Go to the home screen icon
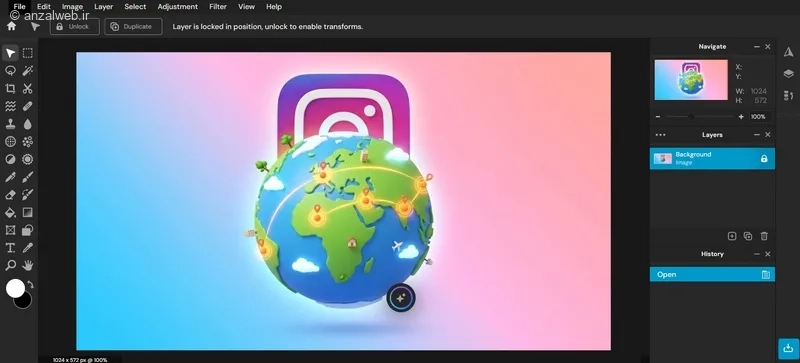 tap(11, 26)
